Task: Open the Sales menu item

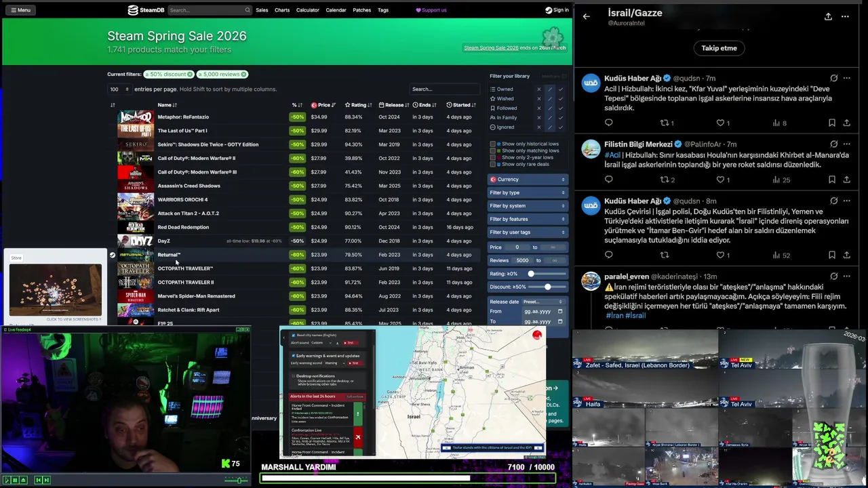Action: (262, 10)
